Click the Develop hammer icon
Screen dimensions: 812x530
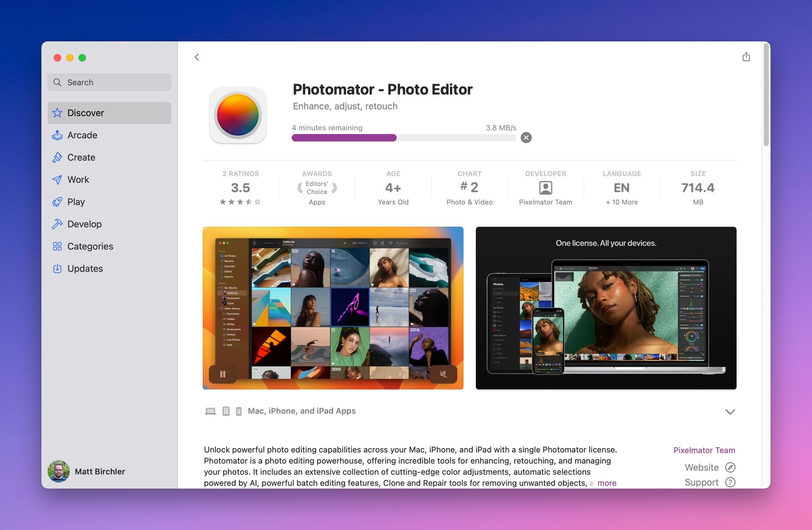click(x=57, y=224)
